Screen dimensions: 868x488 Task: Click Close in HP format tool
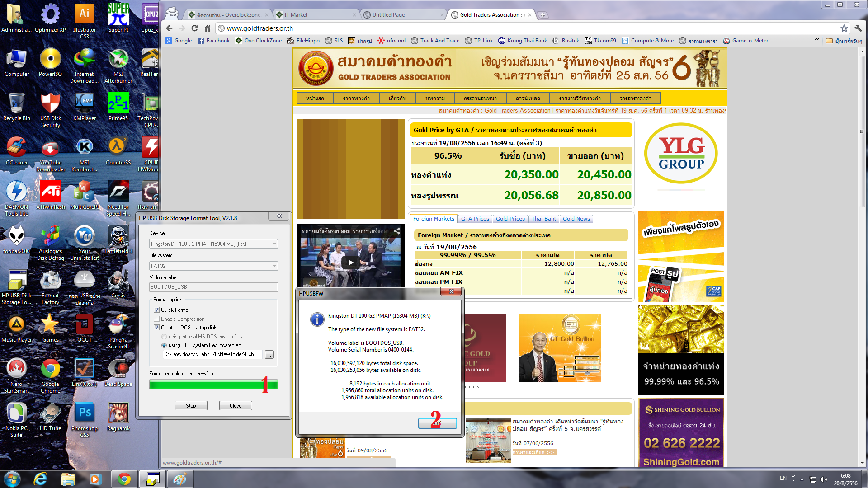tap(236, 406)
